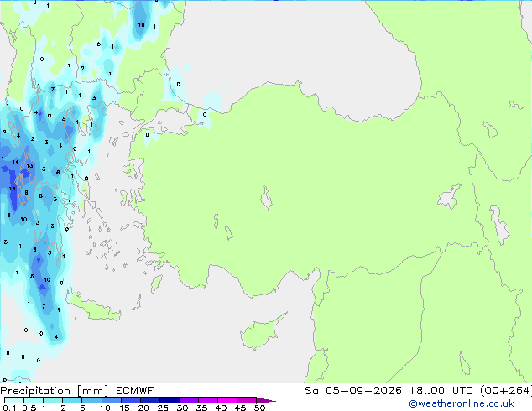Click the weatheronline.co.uk copyright link
532x411 pixels.
coord(462,403)
